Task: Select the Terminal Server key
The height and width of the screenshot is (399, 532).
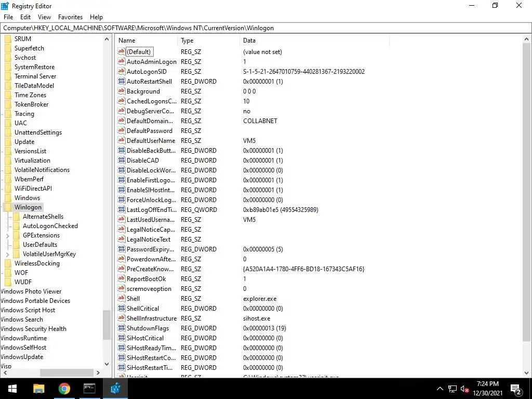Action: pyautogui.click(x=35, y=76)
